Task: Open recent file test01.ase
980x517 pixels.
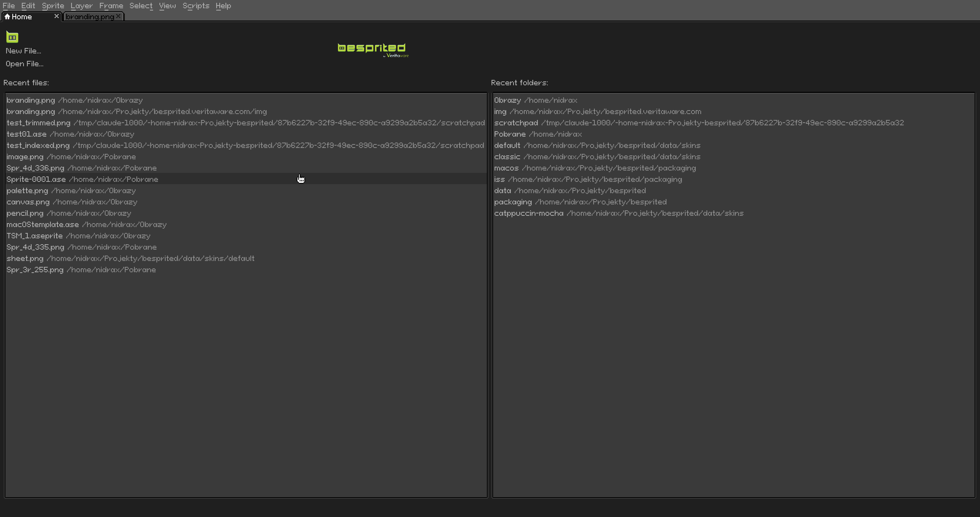Action: point(246,134)
